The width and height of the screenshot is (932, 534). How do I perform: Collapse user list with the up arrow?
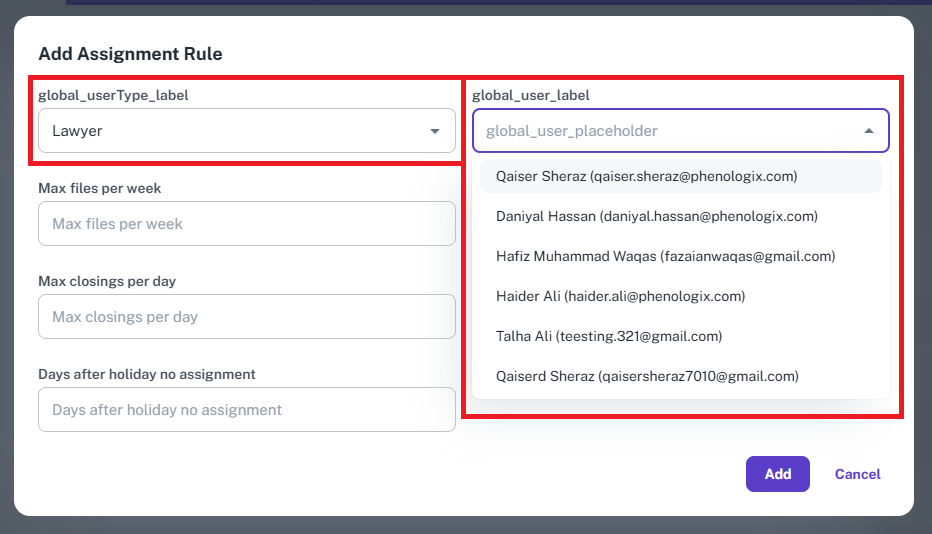[x=868, y=131]
